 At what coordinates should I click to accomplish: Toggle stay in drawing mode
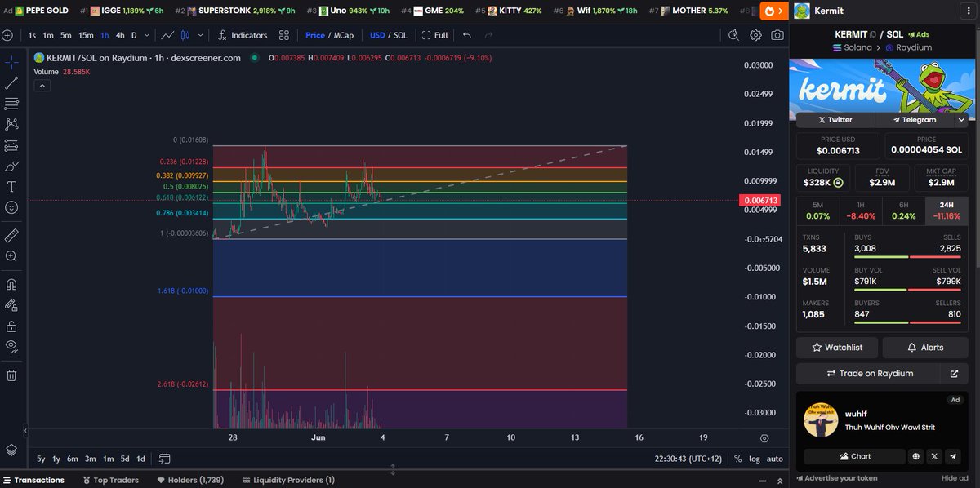click(x=11, y=305)
